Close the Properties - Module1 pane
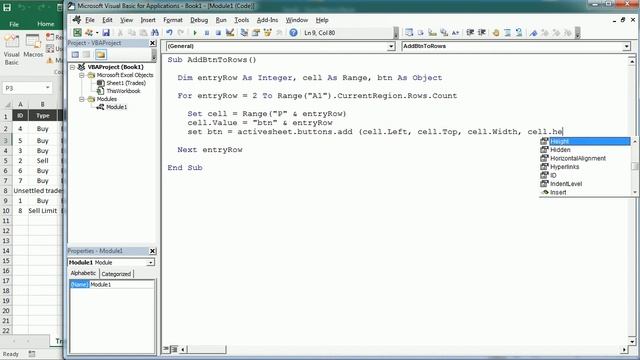Image resolution: width=640 pixels, height=360 pixels. [x=152, y=251]
